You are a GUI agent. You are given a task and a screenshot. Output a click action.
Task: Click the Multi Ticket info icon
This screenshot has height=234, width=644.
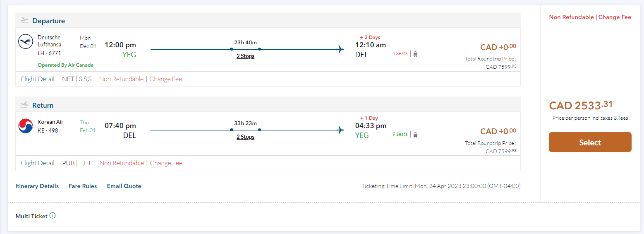[x=53, y=216]
